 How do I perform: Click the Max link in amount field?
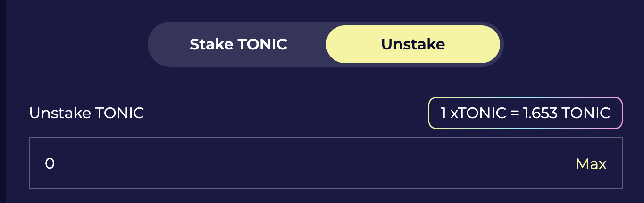click(591, 164)
